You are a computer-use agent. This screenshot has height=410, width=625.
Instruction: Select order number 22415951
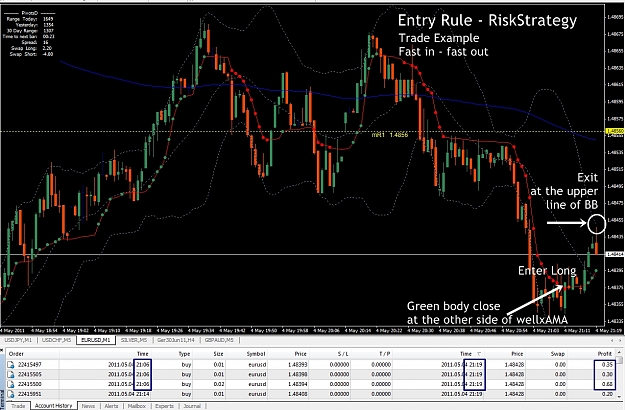[x=29, y=394]
